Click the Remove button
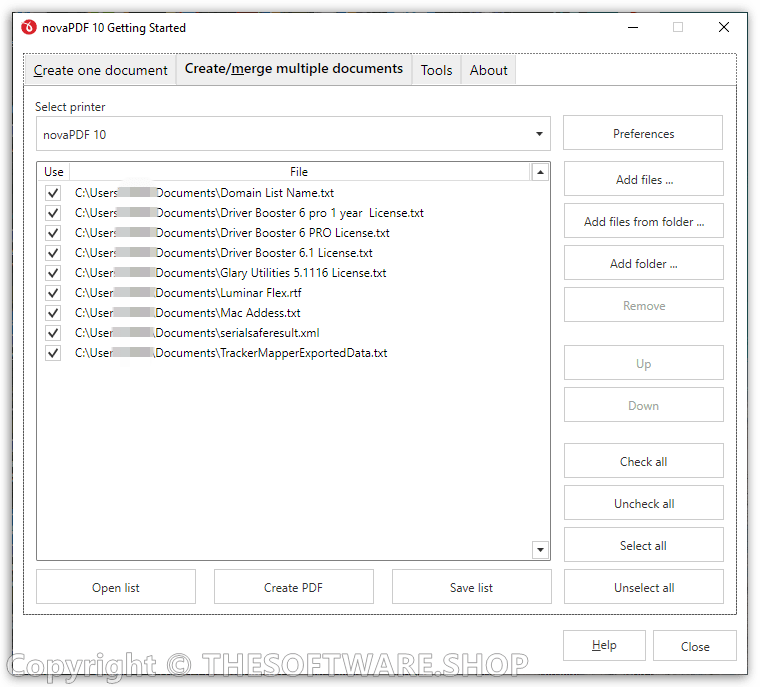Image resolution: width=760 pixels, height=687 pixels. pyautogui.click(x=644, y=305)
